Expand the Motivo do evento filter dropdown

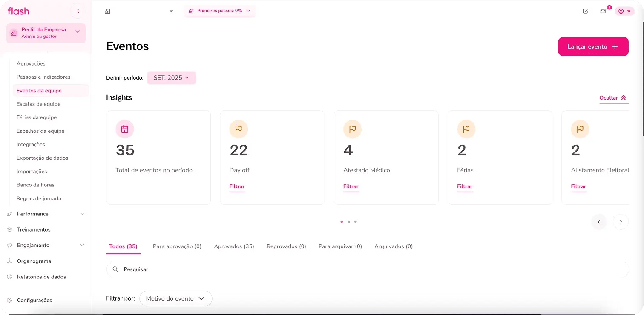coord(175,298)
